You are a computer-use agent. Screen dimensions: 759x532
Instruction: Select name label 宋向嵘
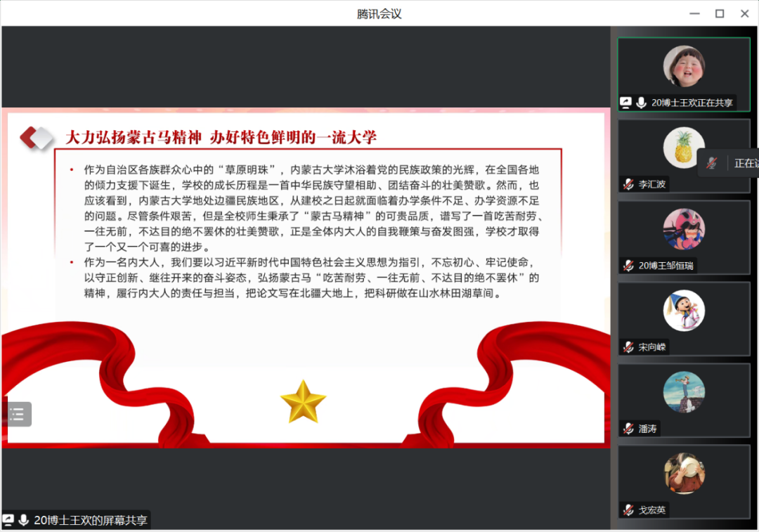click(x=652, y=347)
